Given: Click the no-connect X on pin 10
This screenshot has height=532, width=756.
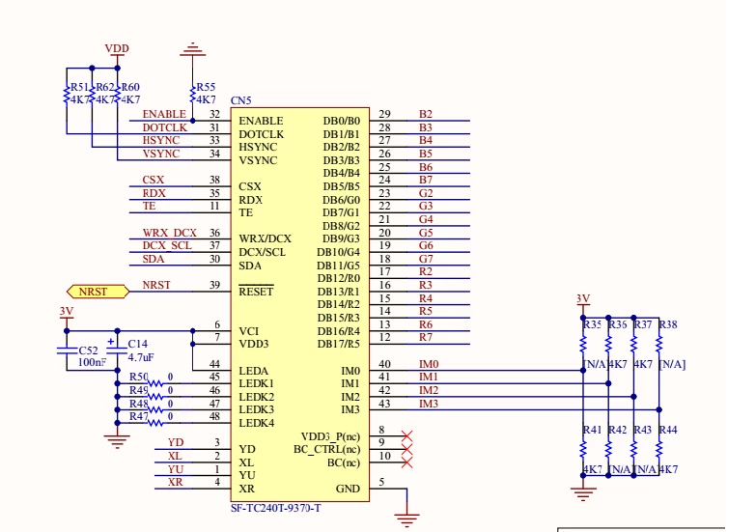Looking at the screenshot, I should pos(406,462).
